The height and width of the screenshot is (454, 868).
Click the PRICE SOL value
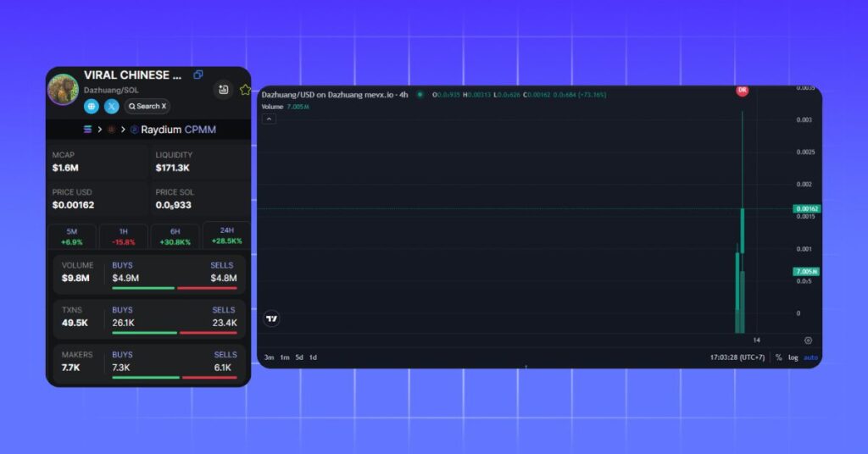[x=173, y=205]
